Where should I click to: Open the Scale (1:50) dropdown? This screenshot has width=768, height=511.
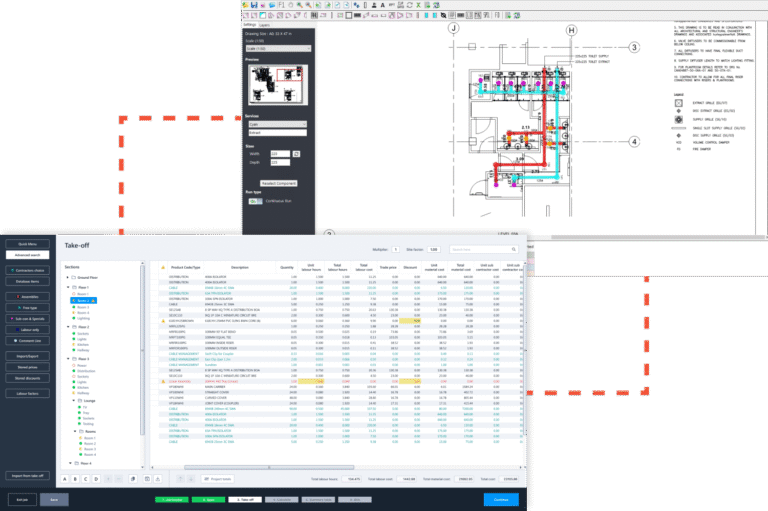point(279,49)
